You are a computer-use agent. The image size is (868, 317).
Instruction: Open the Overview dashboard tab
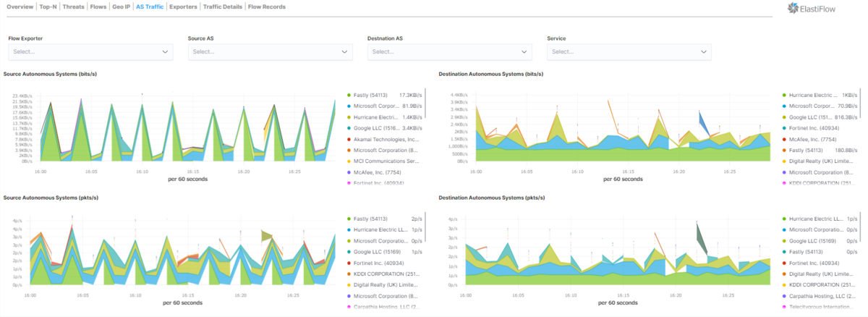pos(20,7)
